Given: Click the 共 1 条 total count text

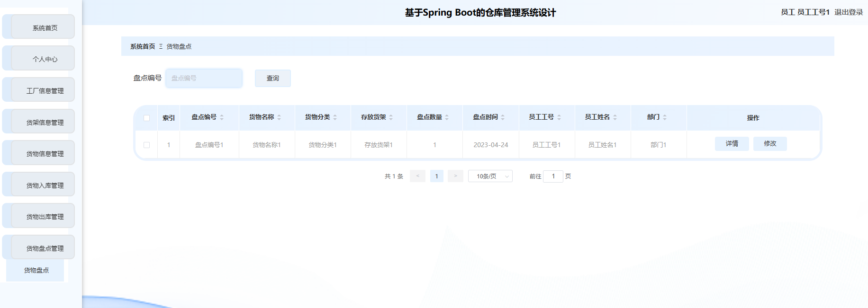Looking at the screenshot, I should coord(394,176).
